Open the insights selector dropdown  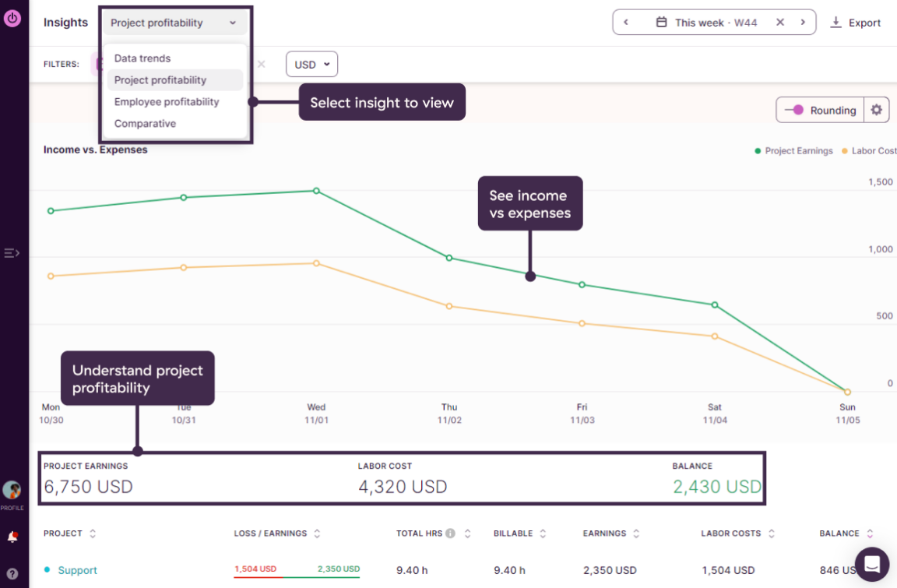pos(174,23)
